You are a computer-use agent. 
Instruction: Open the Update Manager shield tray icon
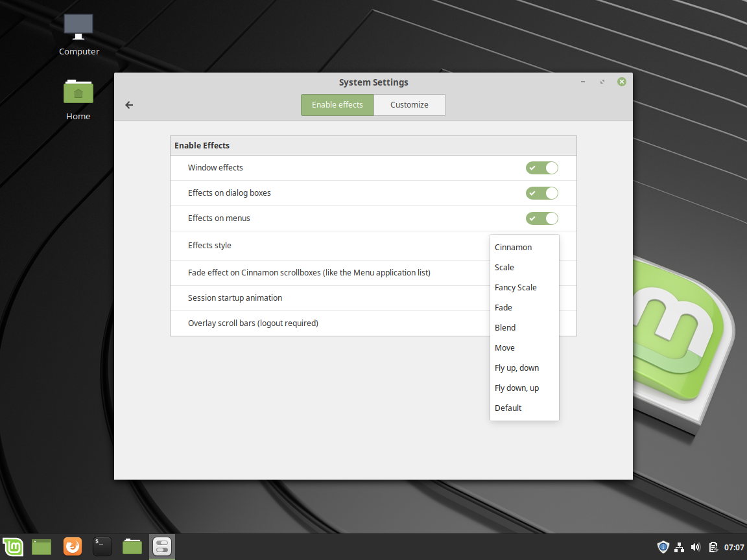point(663,547)
